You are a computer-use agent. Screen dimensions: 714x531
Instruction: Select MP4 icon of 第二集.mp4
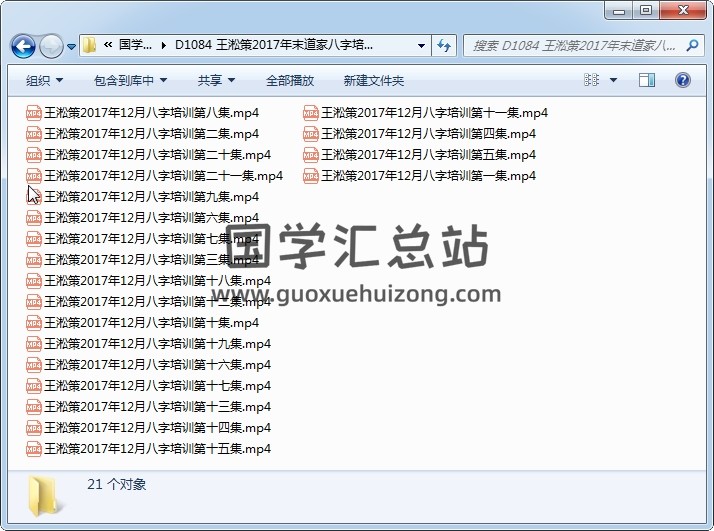tap(34, 133)
